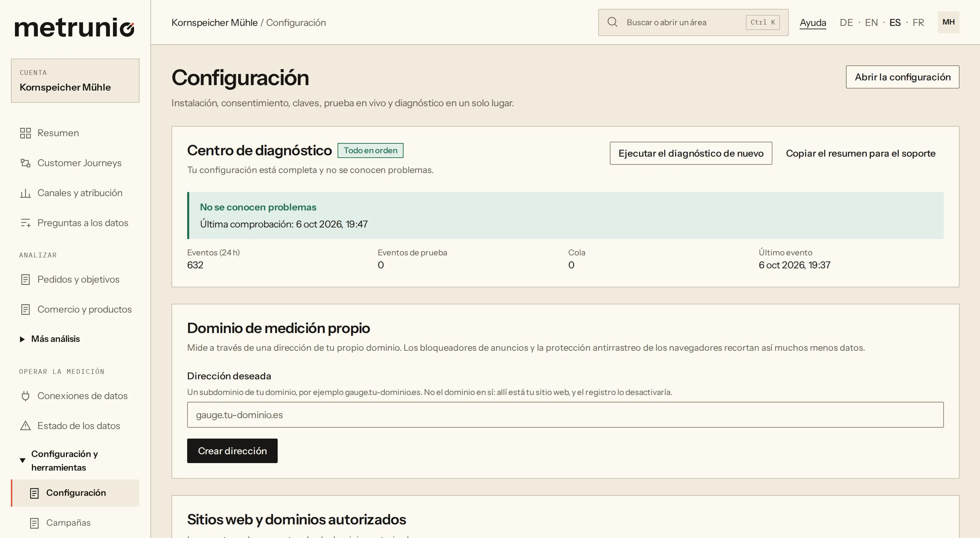Click the Pedidos y objetivos document icon
The width and height of the screenshot is (980, 538).
coord(26,280)
